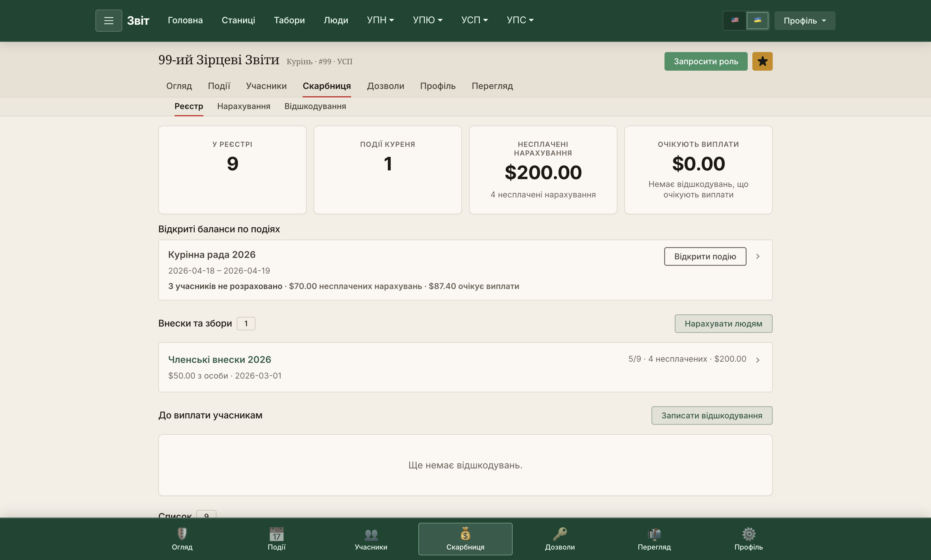Click the Несплачені нарахування $200.00 card
The width and height of the screenshot is (931, 560).
[543, 170]
